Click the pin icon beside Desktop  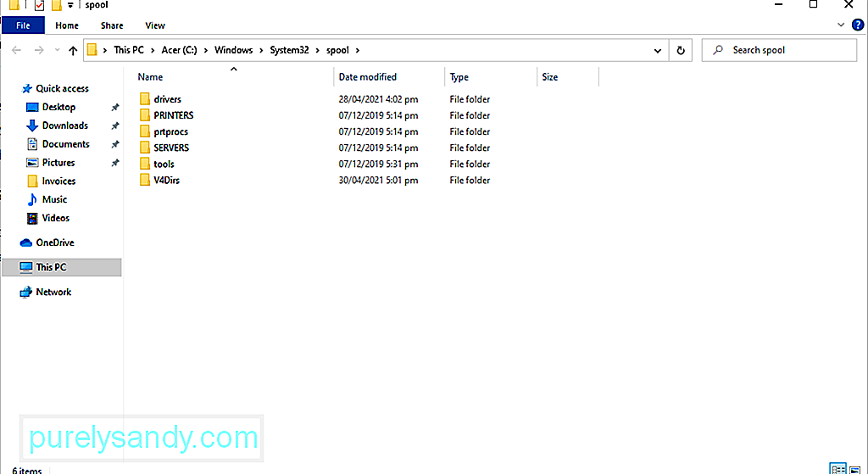click(115, 108)
